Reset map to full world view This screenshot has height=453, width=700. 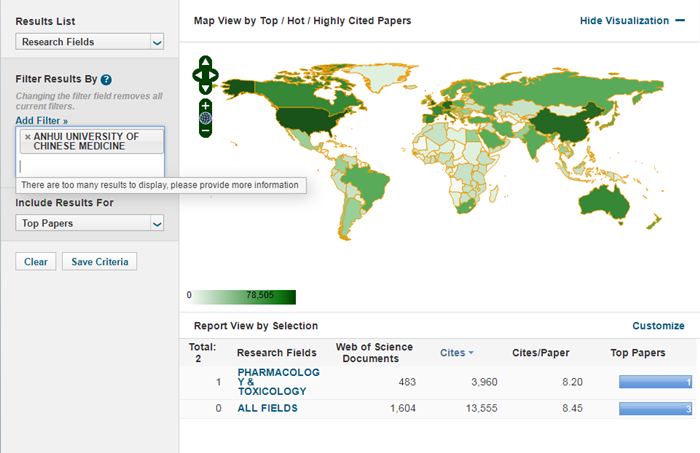click(x=205, y=118)
